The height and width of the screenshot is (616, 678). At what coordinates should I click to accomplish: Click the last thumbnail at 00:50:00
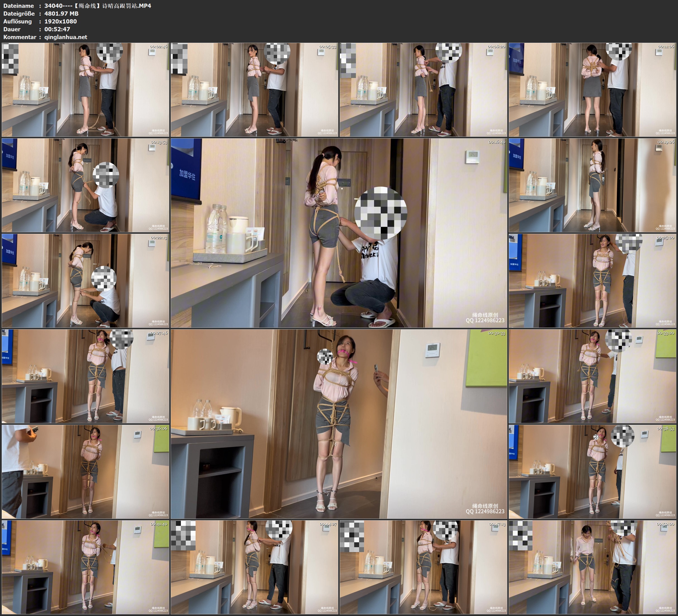[x=593, y=567]
